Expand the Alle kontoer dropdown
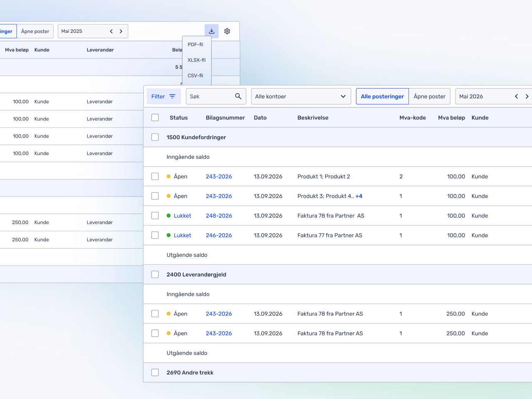 coord(300,96)
